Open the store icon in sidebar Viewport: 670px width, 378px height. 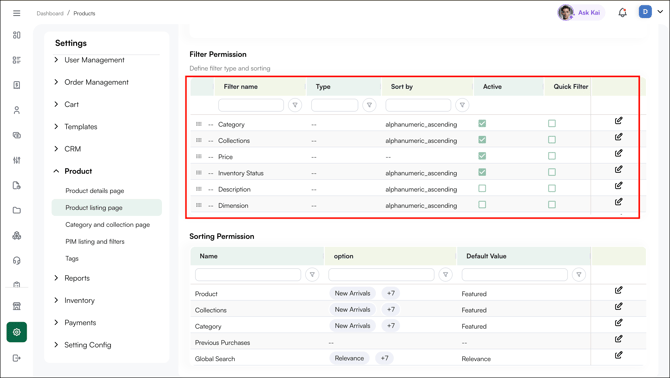[17, 306]
